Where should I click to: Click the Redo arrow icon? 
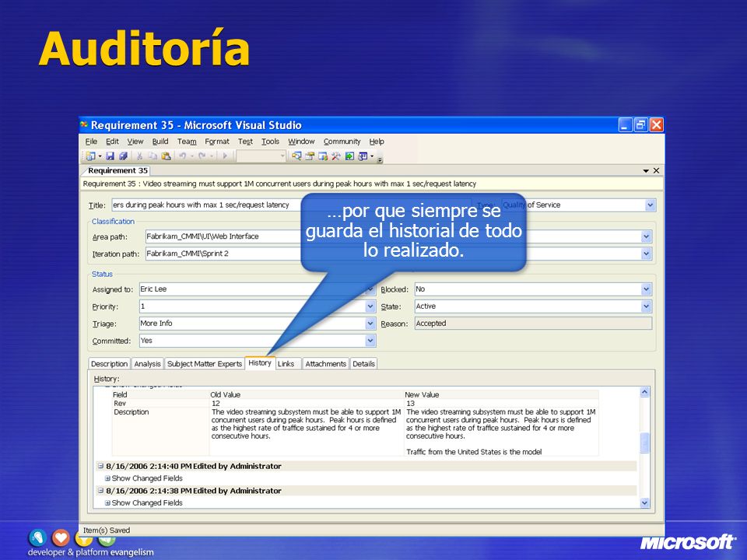202,156
